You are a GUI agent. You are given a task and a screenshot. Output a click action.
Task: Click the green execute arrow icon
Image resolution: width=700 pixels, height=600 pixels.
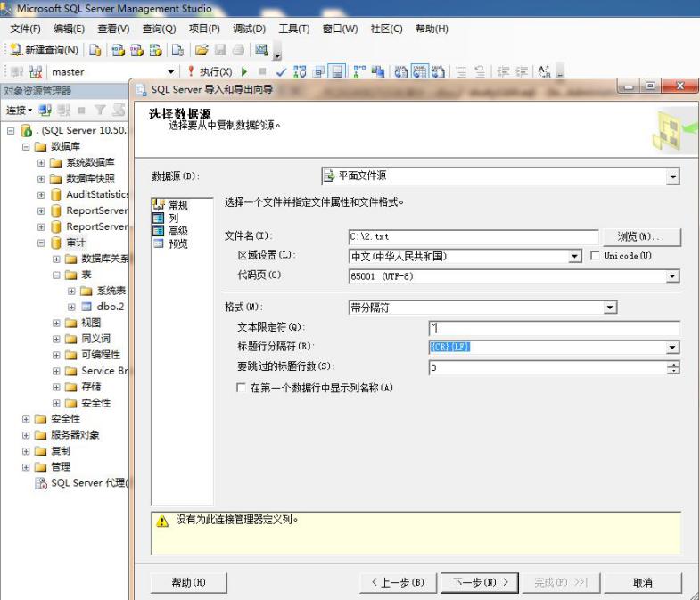pyautogui.click(x=244, y=71)
